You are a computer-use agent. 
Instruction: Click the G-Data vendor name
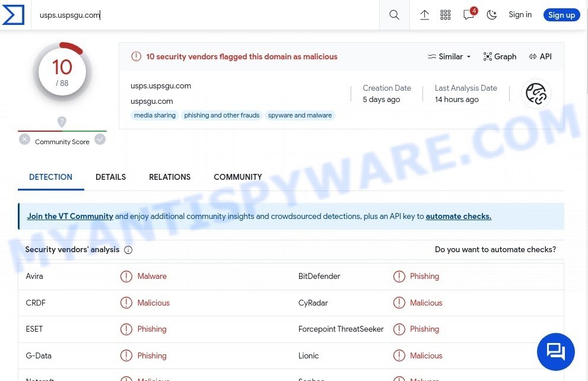(39, 355)
